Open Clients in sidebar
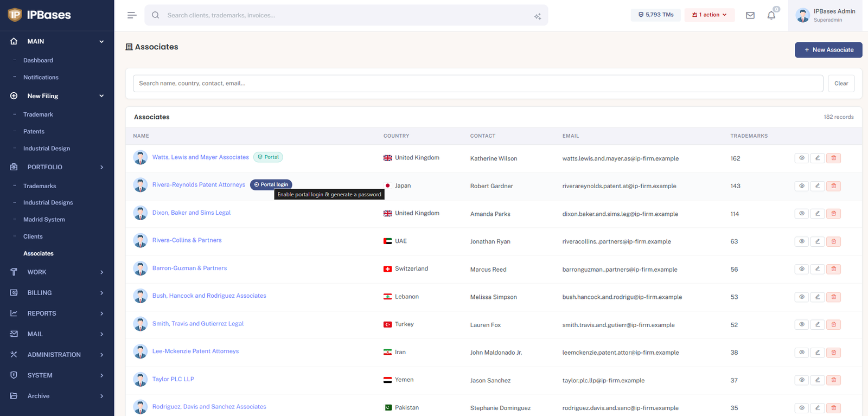Screen dimensions: 868x416 [33, 236]
